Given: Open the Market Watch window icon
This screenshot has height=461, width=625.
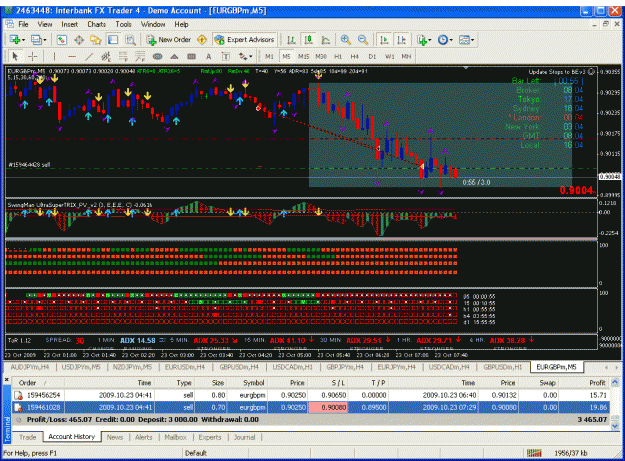Looking at the screenshot, I should click(61, 40).
